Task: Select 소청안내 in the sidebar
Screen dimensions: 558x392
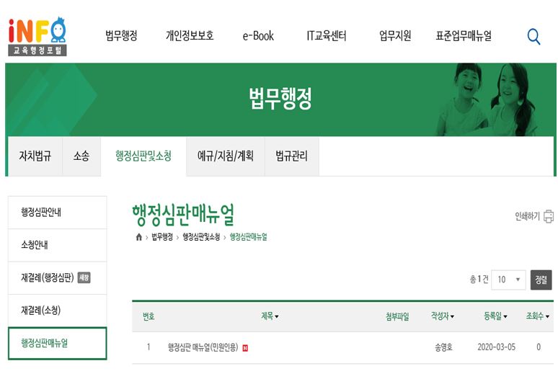Action: point(57,245)
